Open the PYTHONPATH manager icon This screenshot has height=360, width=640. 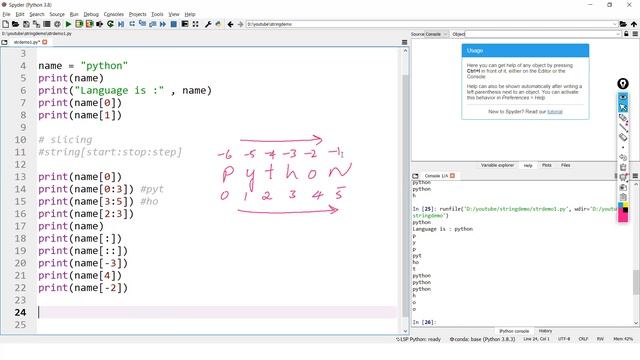click(x=218, y=24)
